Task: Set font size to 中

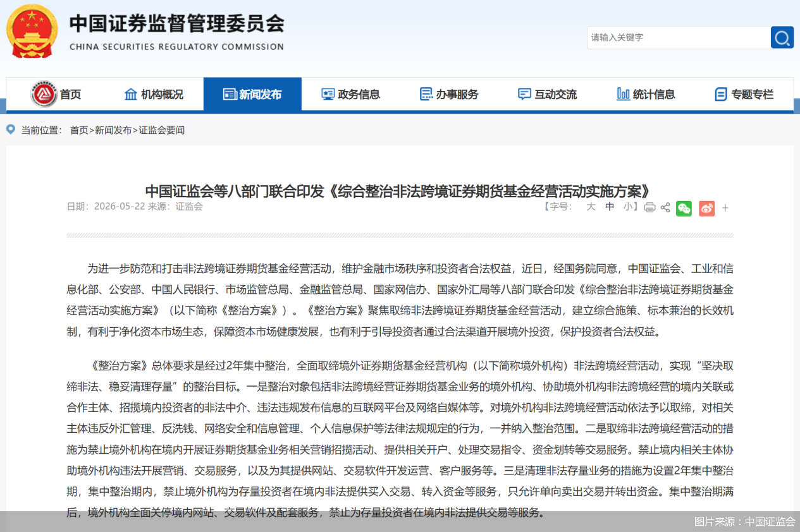Action: tap(610, 207)
